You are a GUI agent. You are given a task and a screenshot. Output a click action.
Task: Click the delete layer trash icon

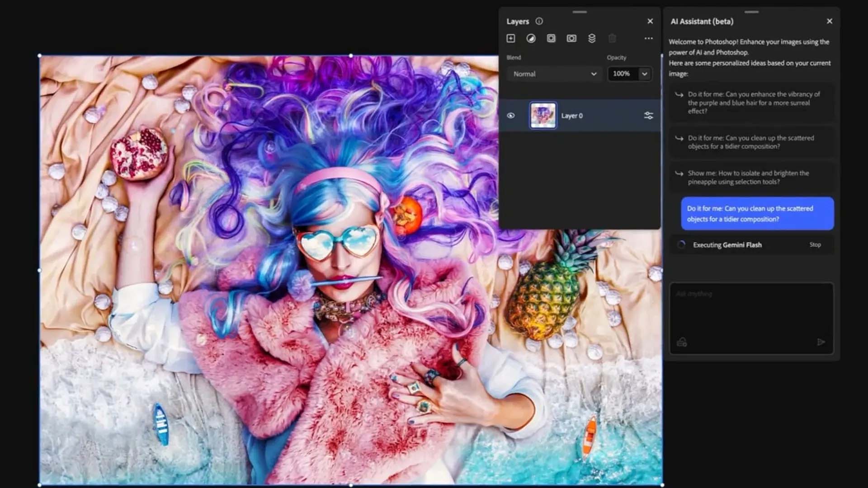(x=612, y=38)
